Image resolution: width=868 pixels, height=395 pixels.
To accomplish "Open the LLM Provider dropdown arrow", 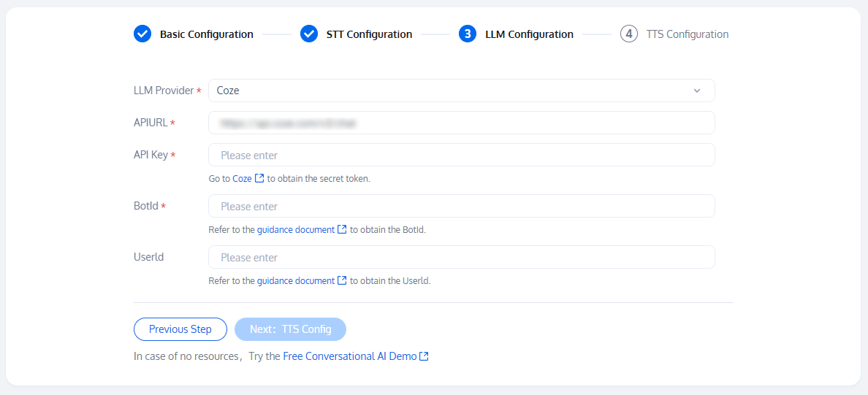I will point(697,91).
